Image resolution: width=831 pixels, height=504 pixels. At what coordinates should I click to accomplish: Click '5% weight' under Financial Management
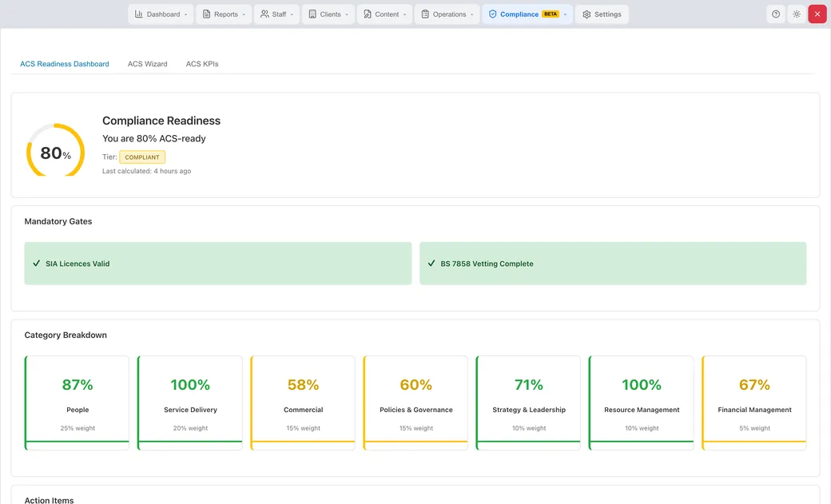pyautogui.click(x=754, y=428)
